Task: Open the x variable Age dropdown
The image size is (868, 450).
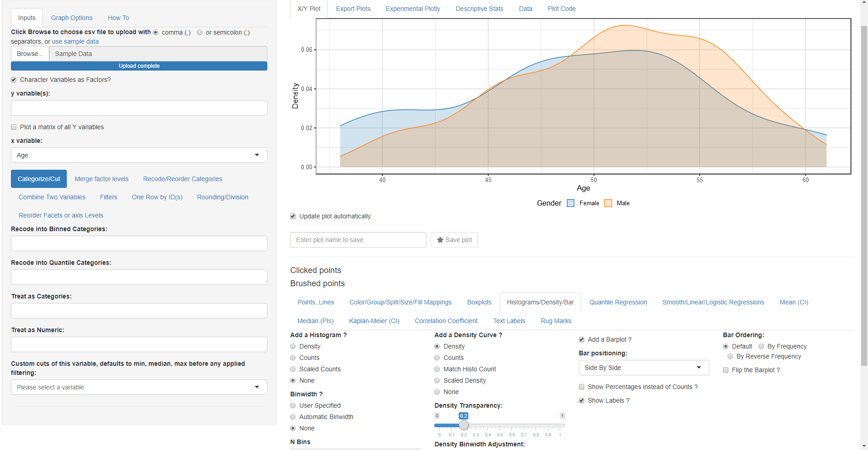Action: pyautogui.click(x=139, y=155)
